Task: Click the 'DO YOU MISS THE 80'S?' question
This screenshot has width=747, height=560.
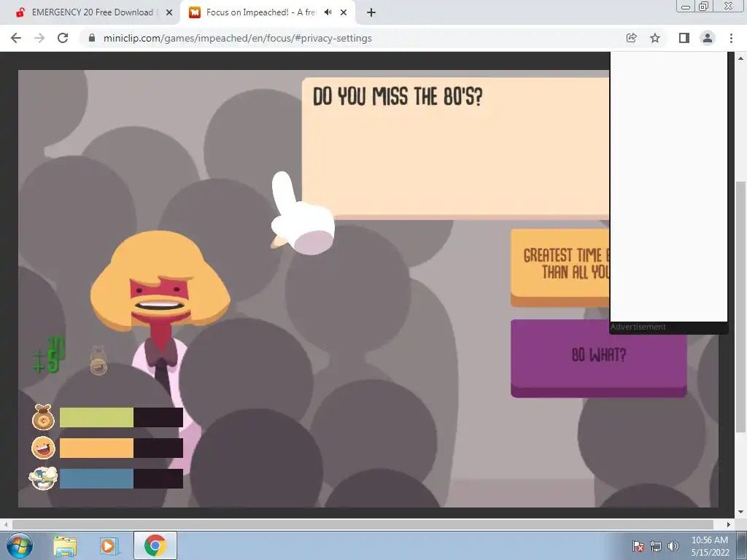Action: (398, 97)
